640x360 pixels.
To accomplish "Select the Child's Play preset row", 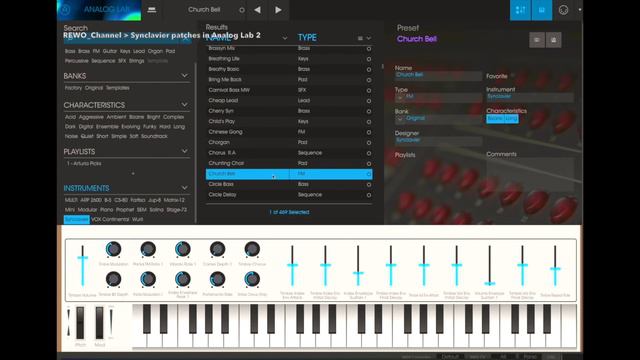I will click(289, 122).
